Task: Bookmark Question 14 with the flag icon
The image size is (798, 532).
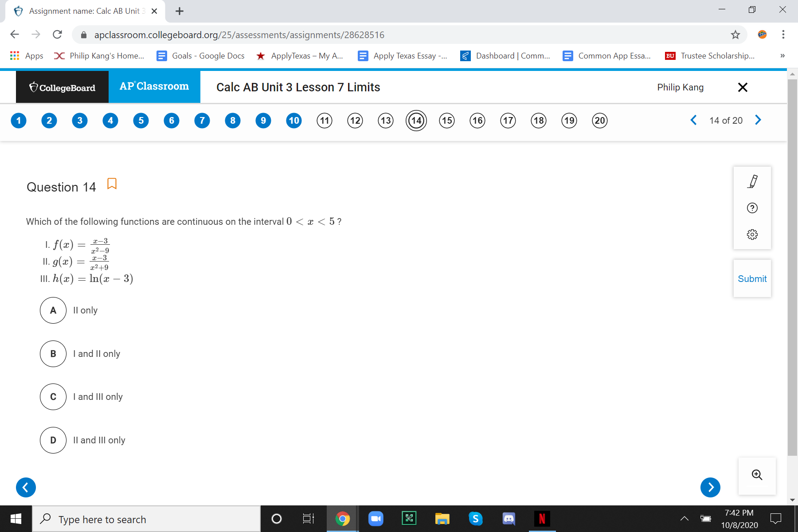Action: [112, 184]
